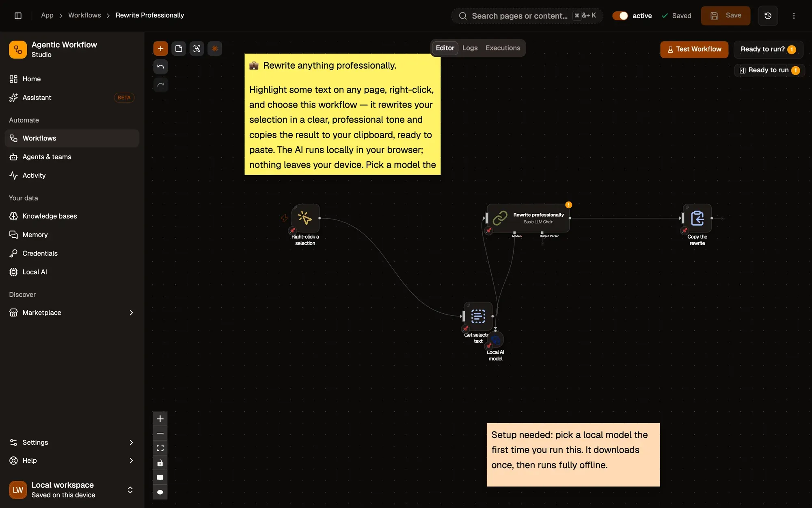Switch to the Executions tab
Viewport: 812px width, 508px height.
503,48
